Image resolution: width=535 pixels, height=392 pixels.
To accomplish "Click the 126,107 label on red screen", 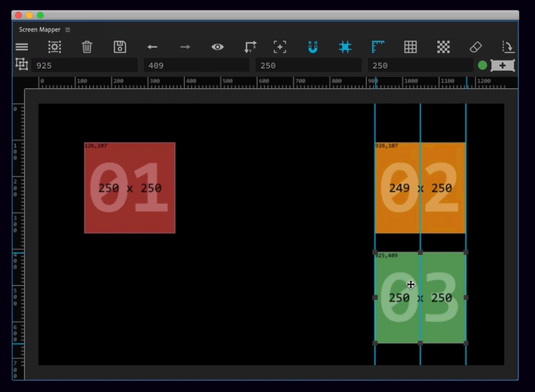I will (x=96, y=145).
